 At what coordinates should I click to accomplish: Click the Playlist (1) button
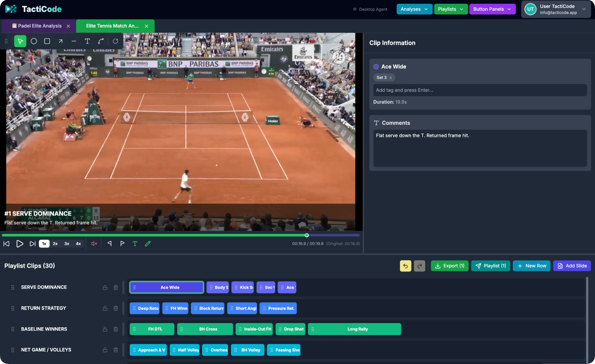click(491, 266)
